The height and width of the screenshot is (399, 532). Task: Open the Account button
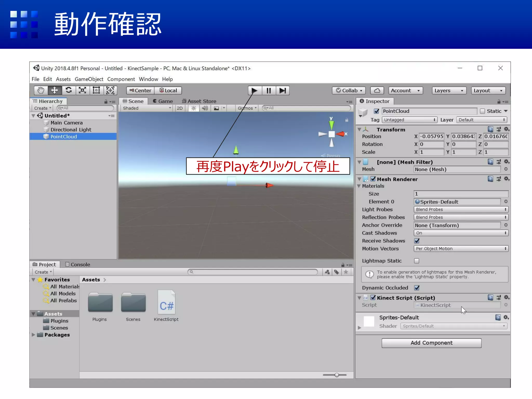coord(406,90)
